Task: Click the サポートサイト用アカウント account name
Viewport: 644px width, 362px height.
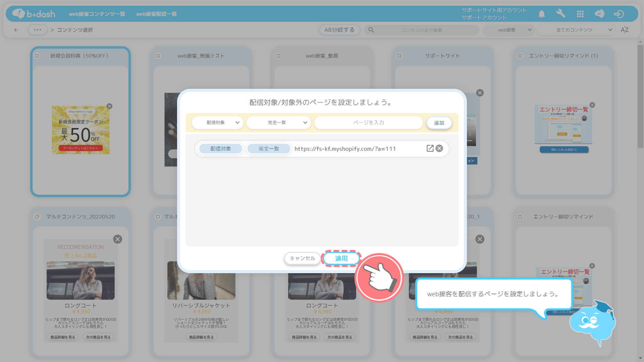Action: (494, 10)
